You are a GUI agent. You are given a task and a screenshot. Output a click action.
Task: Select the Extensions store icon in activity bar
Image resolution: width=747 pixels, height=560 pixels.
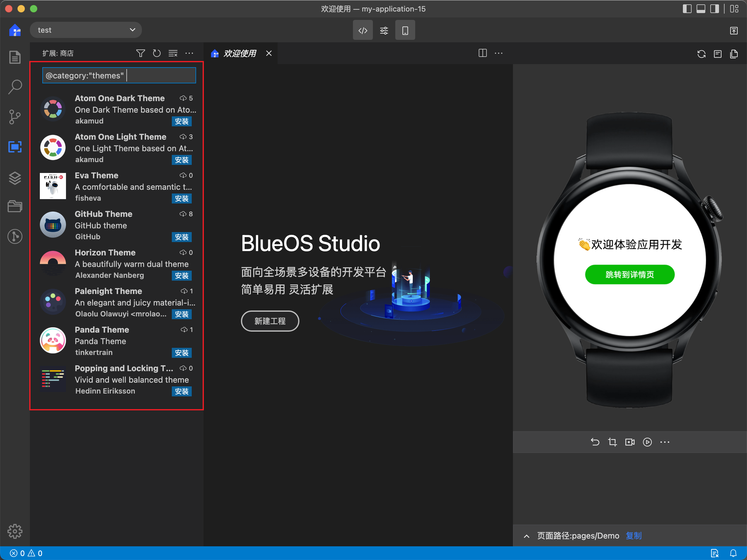click(x=15, y=147)
